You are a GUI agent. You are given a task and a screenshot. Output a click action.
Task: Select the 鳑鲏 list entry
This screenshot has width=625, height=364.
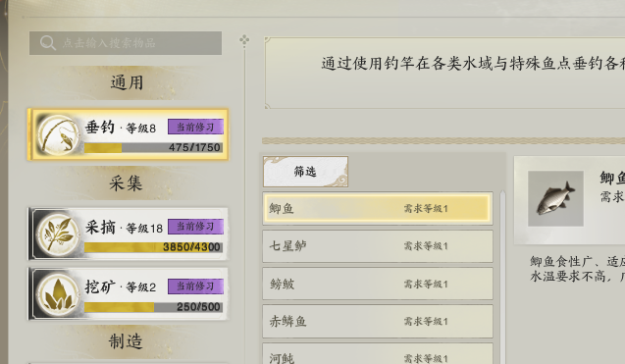[378, 284]
